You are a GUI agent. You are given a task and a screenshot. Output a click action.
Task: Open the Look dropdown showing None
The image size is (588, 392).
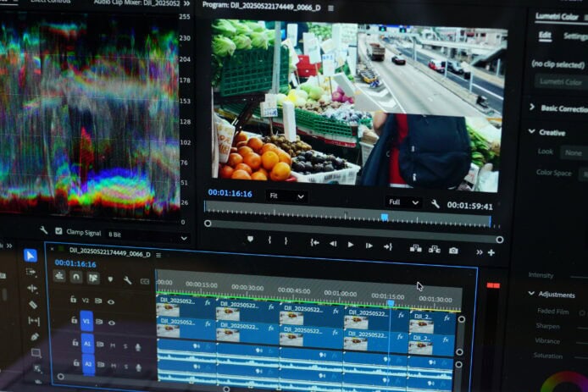coord(574,153)
